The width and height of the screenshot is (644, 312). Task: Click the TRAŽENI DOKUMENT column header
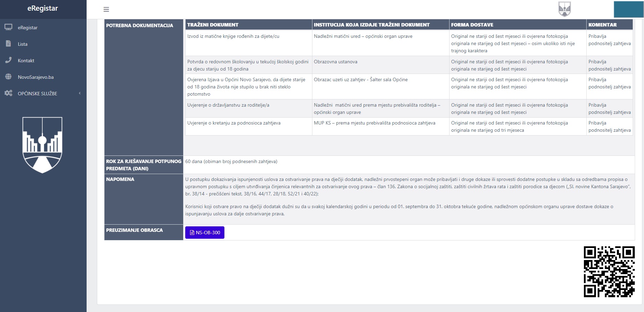click(213, 25)
